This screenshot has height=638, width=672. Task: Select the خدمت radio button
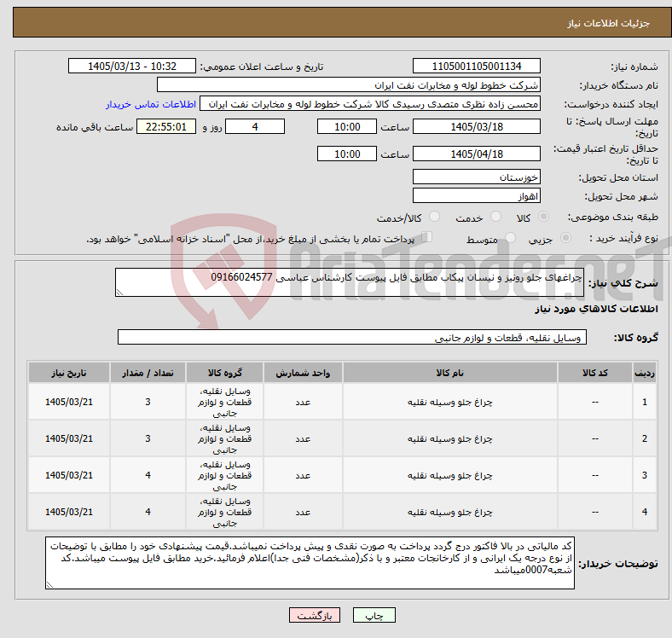(495, 217)
